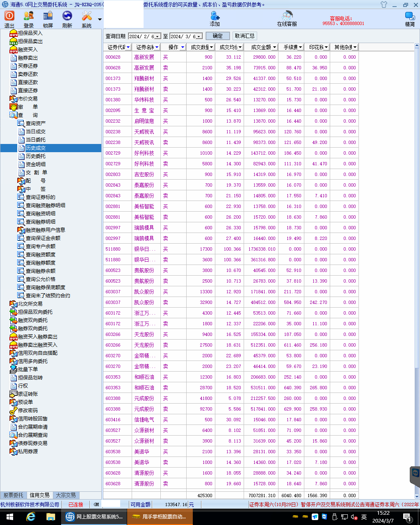Open File Explorer from taskbar
This screenshot has height=525, width=420.
(x=50, y=517)
